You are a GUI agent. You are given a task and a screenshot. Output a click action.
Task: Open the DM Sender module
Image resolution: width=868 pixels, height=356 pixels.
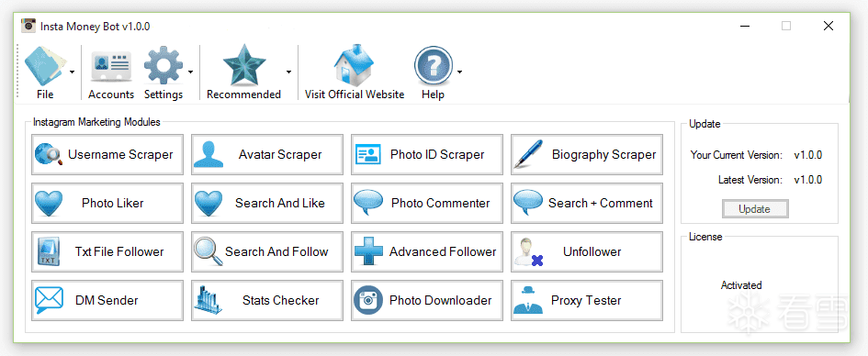tap(107, 301)
